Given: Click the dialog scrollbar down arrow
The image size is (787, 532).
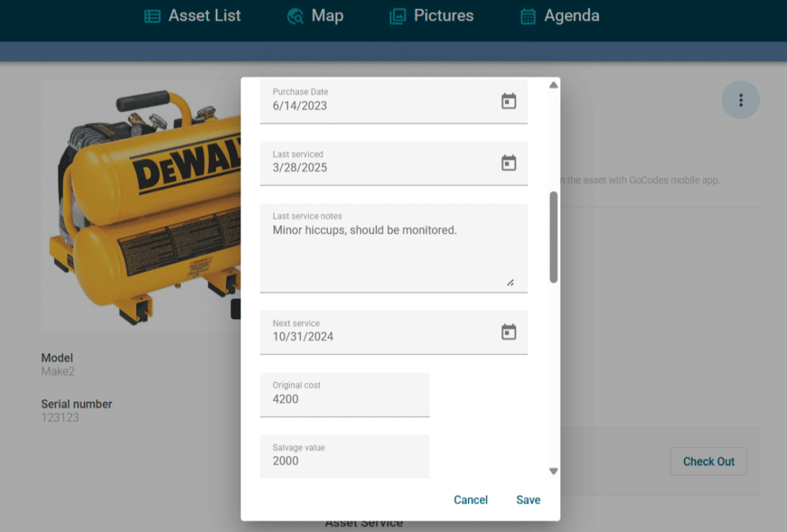Looking at the screenshot, I should (553, 470).
